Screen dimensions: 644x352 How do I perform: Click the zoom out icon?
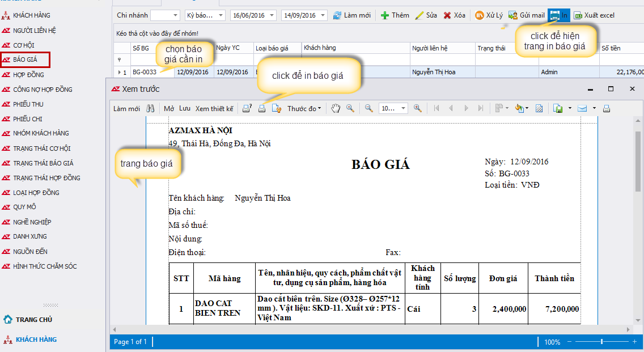coord(369,108)
